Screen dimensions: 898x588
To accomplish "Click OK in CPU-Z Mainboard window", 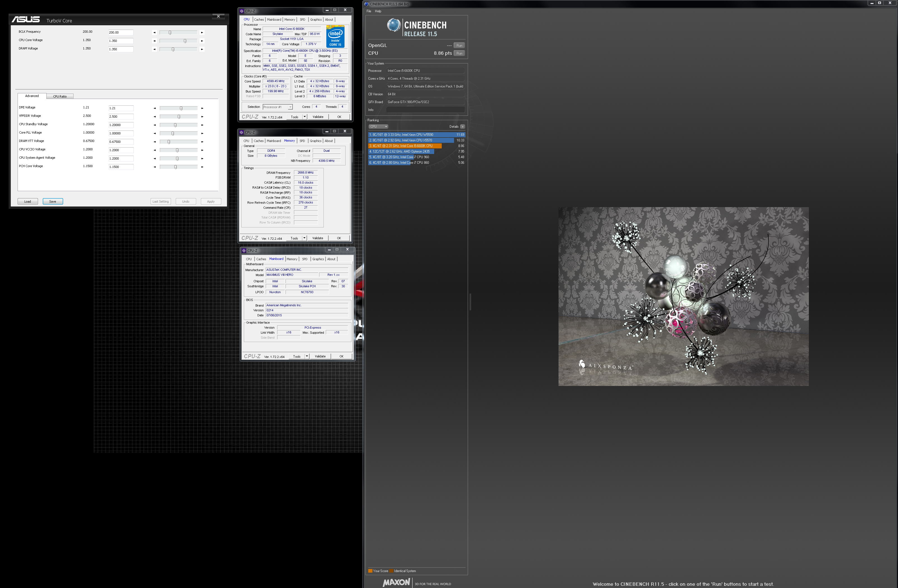I will [341, 356].
